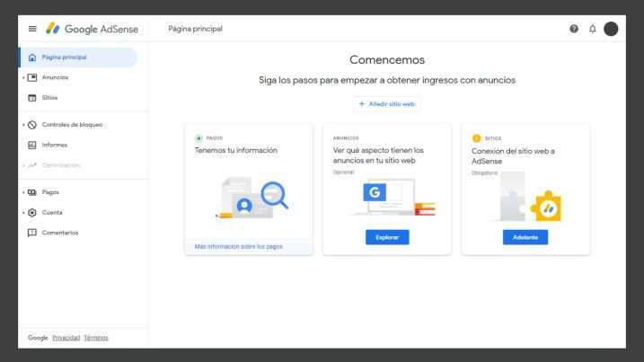Click the Explorar button

(x=387, y=237)
